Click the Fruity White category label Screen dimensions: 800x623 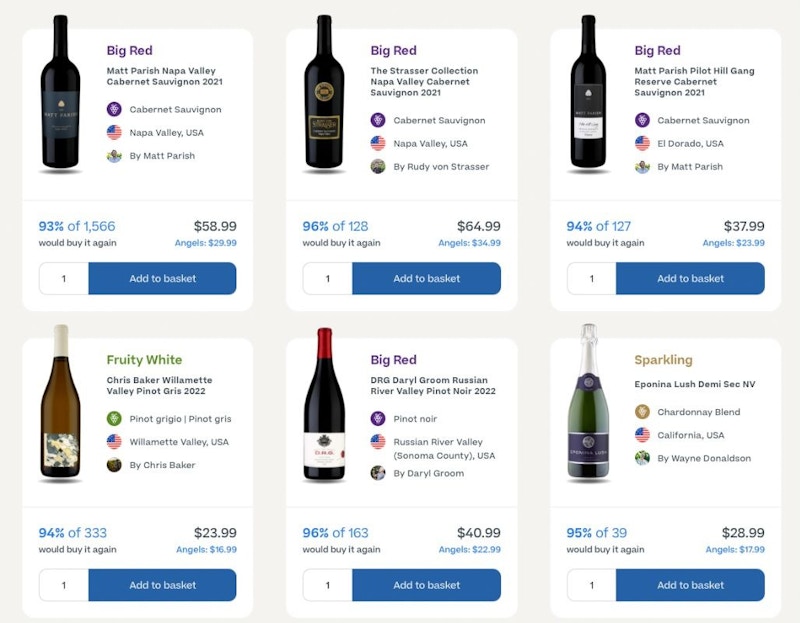[x=145, y=360]
